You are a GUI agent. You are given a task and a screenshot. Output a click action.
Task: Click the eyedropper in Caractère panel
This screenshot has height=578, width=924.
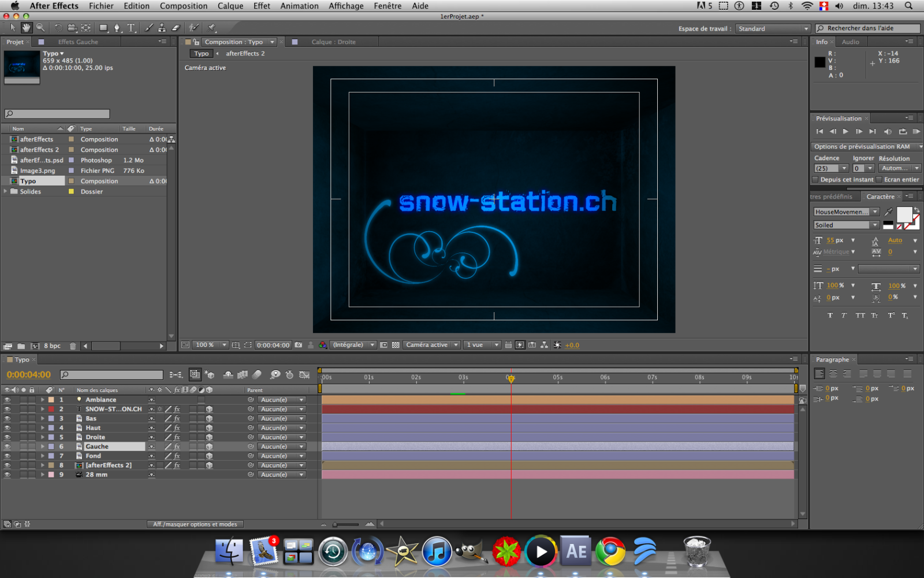888,212
